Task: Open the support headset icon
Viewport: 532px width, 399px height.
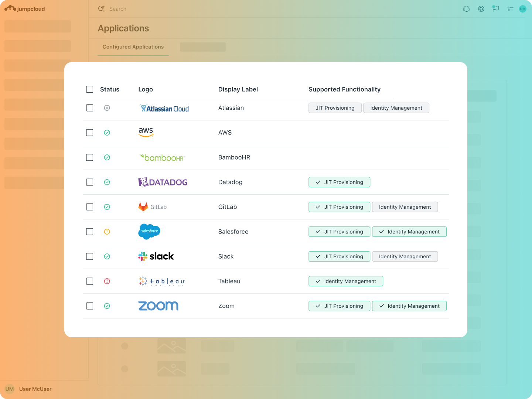Action: [466, 9]
